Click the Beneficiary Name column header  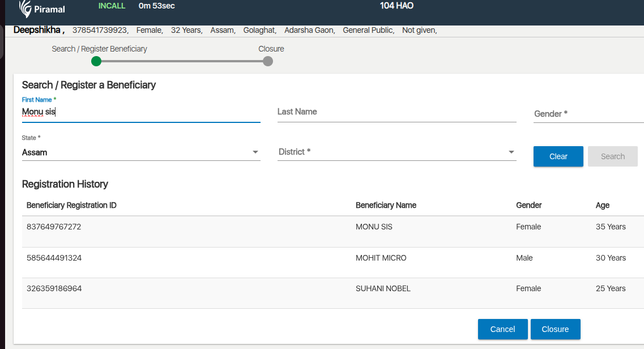pyautogui.click(x=386, y=205)
